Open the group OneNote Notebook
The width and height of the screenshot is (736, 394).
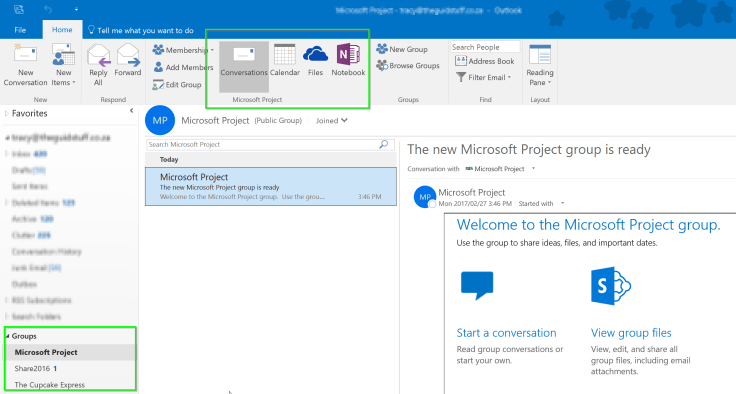[x=348, y=60]
